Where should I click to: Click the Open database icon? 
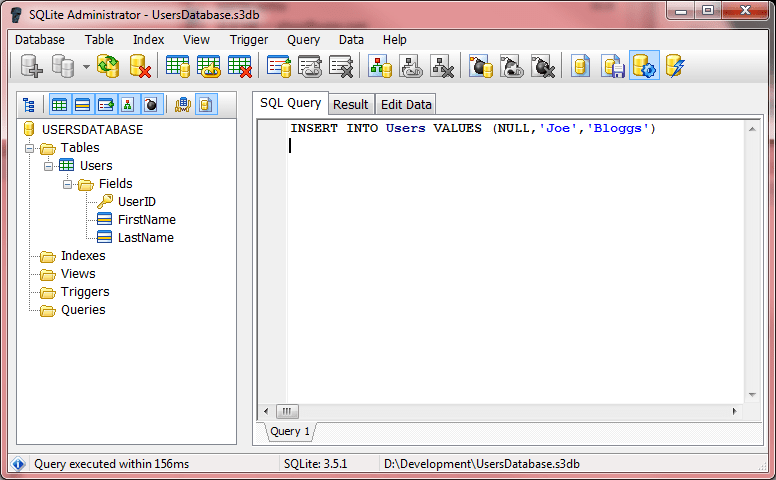click(x=63, y=66)
